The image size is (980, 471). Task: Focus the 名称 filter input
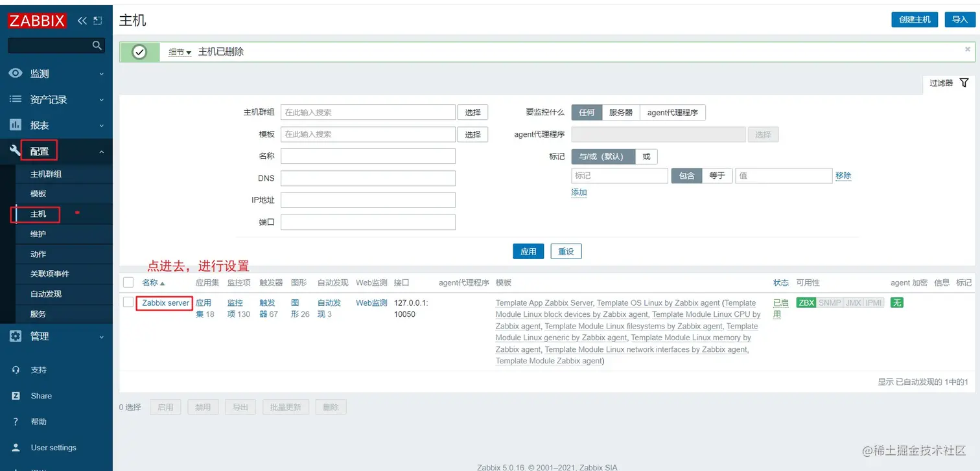(x=368, y=156)
